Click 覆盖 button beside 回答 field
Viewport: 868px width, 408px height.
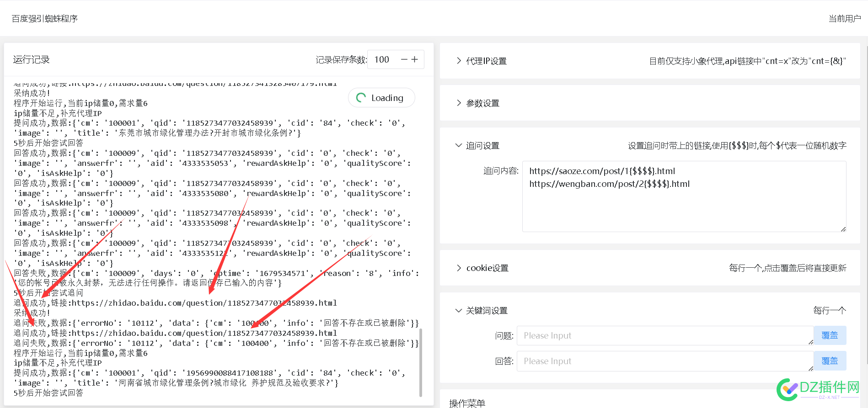pos(830,361)
